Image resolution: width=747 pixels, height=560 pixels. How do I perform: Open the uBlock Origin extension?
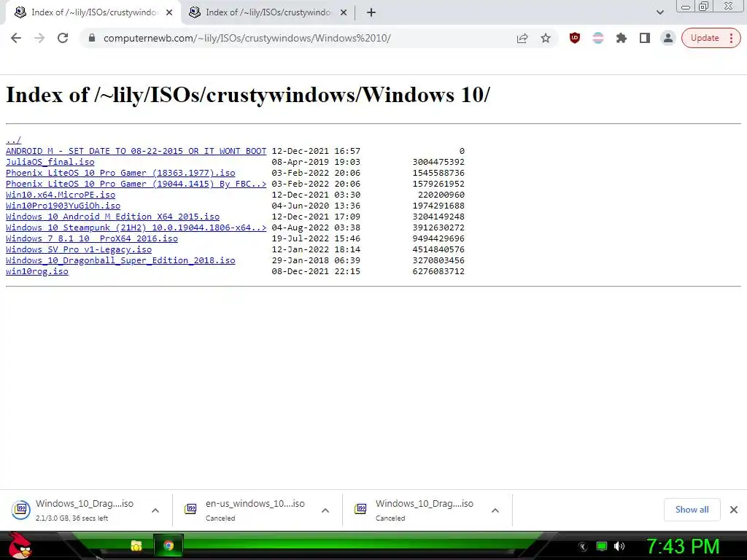pyautogui.click(x=575, y=38)
